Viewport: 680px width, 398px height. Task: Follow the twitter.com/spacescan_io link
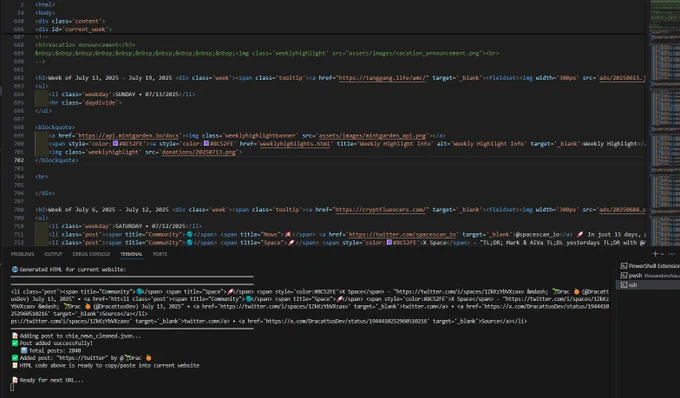tap(402, 235)
